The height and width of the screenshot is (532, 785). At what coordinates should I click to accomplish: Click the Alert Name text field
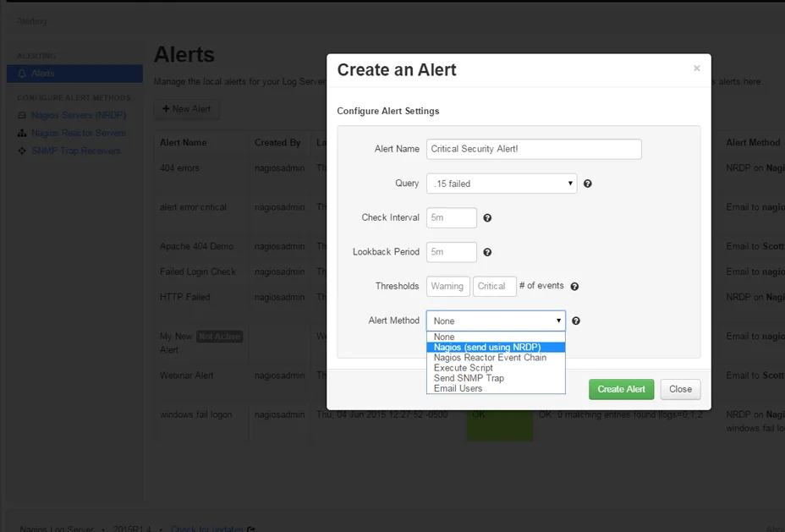click(534, 149)
